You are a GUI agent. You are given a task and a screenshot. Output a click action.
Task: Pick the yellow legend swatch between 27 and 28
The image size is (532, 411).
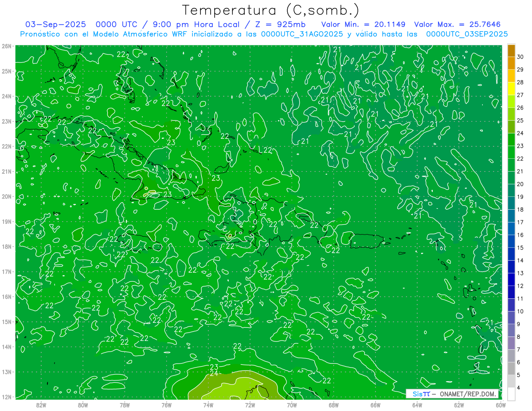click(x=511, y=88)
